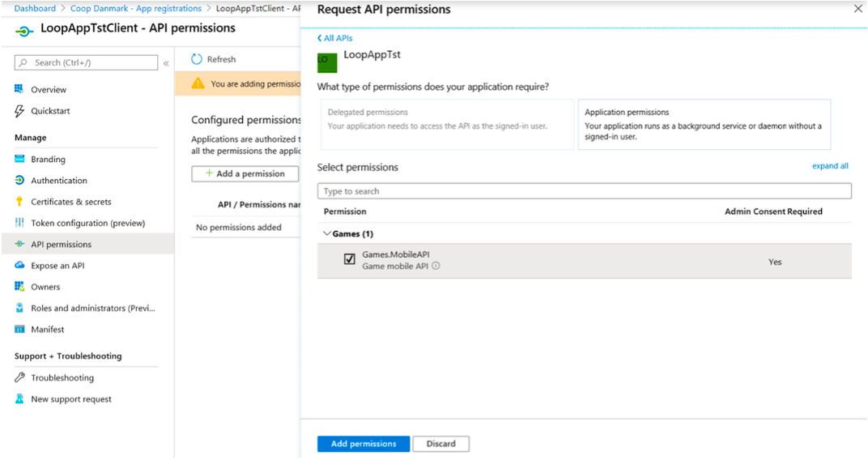Click the Quickstart lightning icon

pyautogui.click(x=19, y=111)
